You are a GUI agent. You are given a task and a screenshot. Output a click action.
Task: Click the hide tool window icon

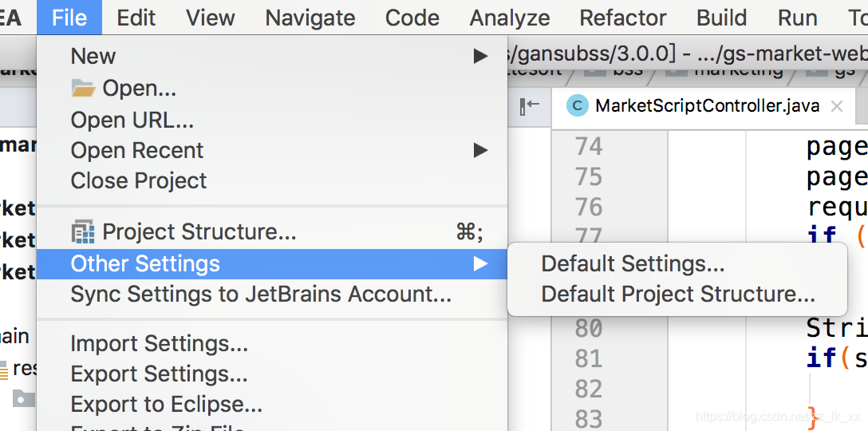[x=529, y=106]
